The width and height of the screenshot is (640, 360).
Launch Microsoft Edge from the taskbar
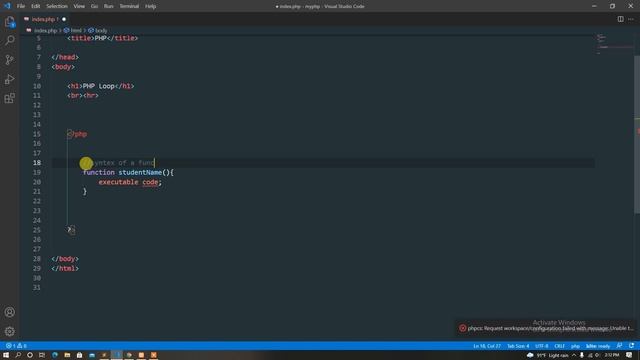coord(55,355)
